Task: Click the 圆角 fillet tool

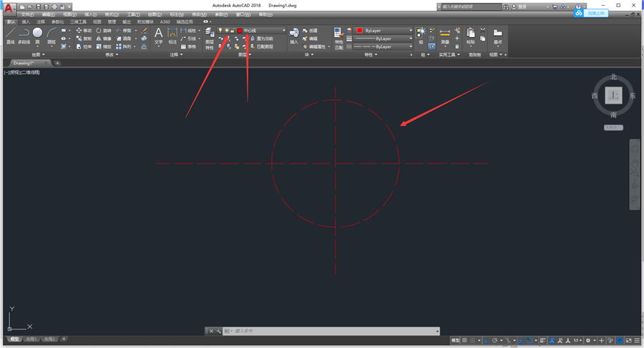Action: (x=124, y=39)
